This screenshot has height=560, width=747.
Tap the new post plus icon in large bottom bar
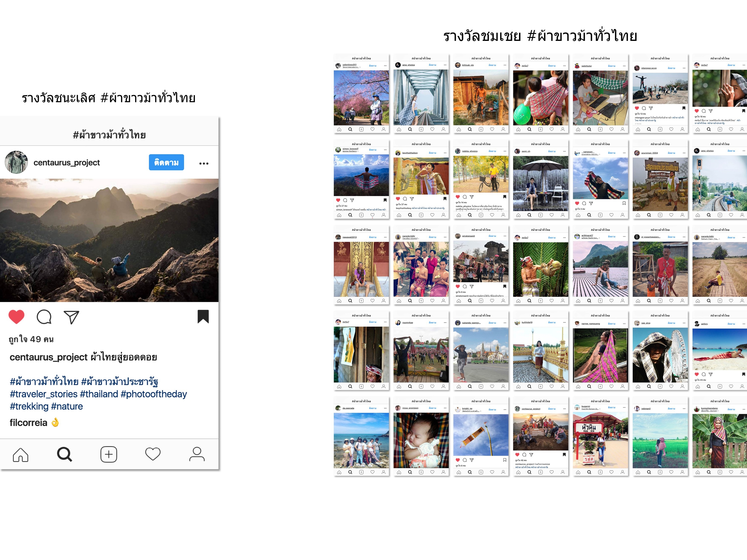(109, 454)
